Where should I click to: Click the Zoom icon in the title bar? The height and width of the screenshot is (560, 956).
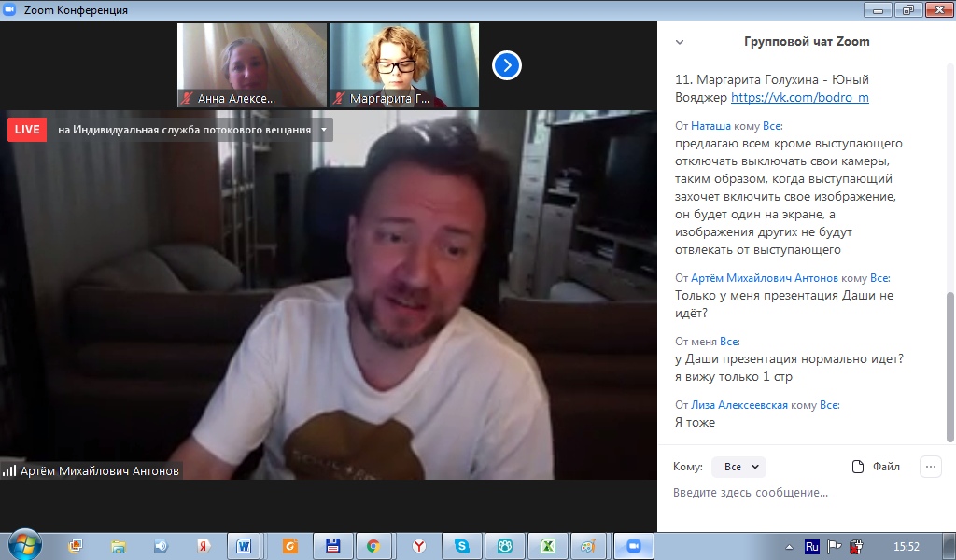click(x=8, y=9)
